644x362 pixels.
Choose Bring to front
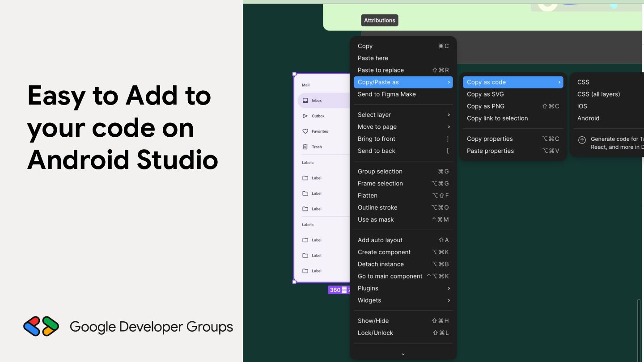pos(403,139)
